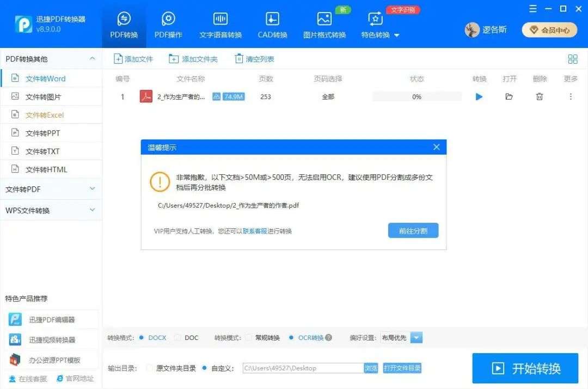The image size is (588, 389).
Task: Click the 添加文件夹 toolbar button
Action: point(193,59)
